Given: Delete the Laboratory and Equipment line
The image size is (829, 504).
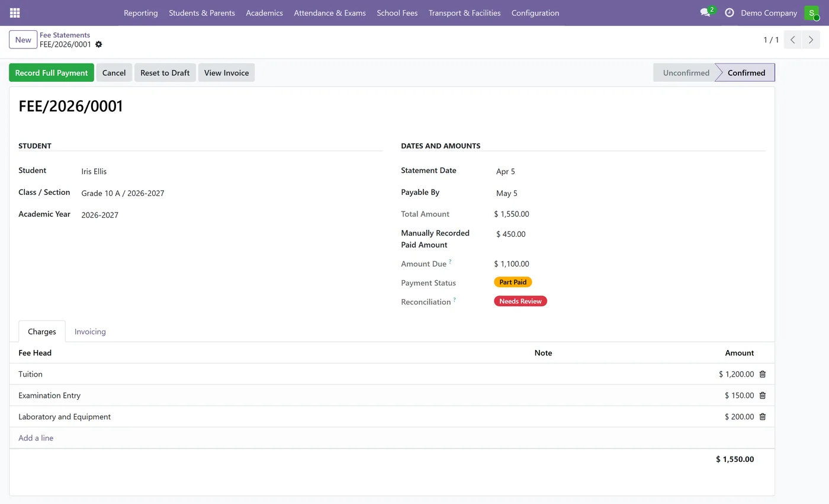Looking at the screenshot, I should [x=763, y=417].
